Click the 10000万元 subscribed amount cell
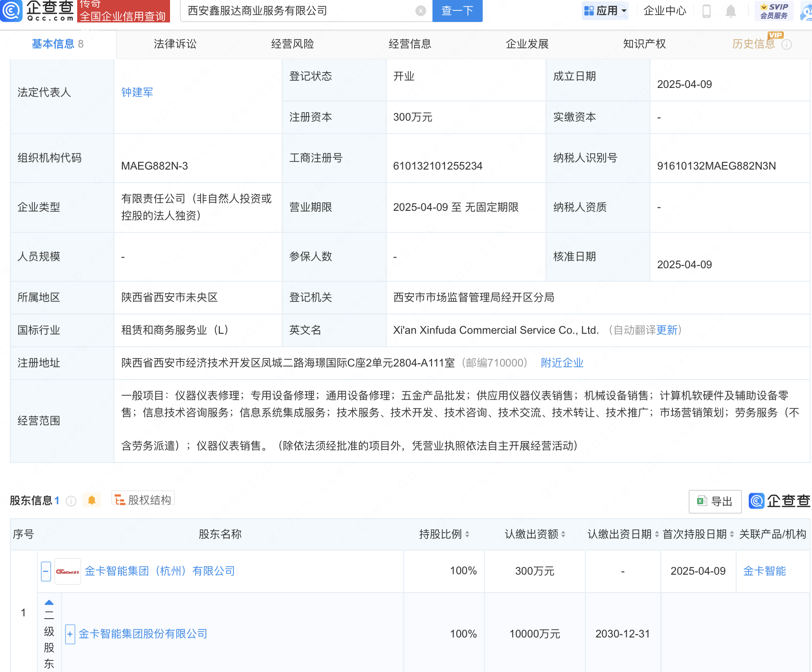This screenshot has width=812, height=672. 535,634
